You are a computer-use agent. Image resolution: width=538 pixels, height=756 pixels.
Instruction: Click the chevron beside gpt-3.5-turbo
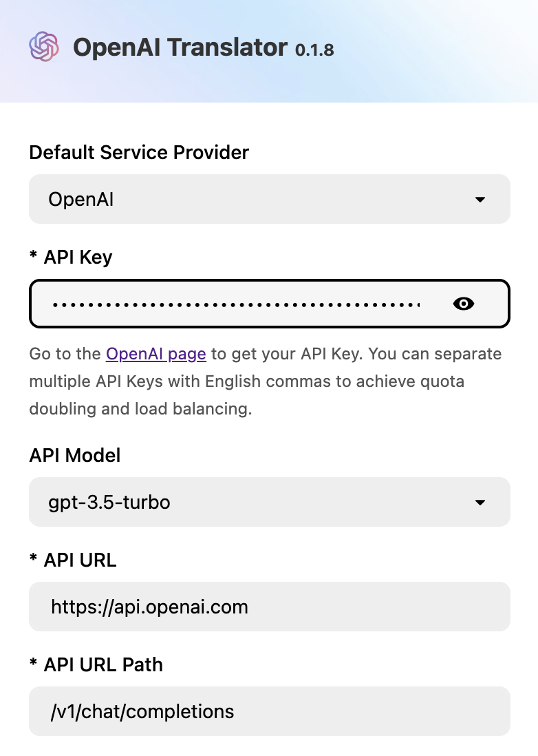[x=480, y=502]
